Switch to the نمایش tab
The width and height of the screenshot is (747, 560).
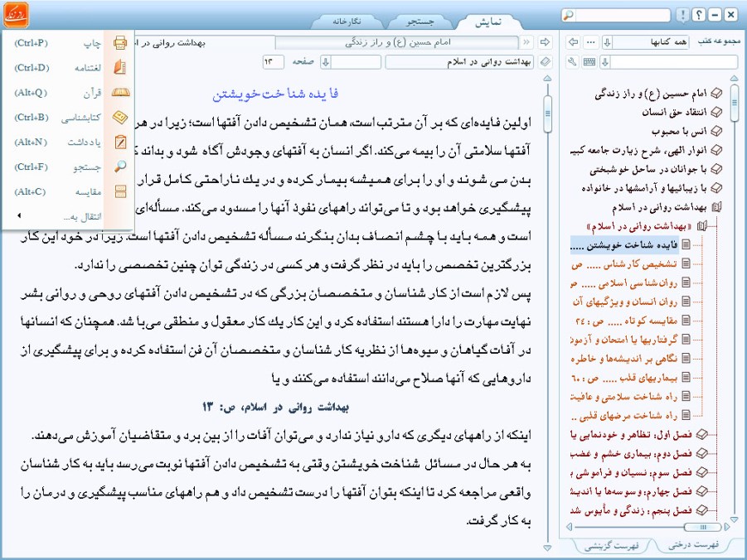coord(488,22)
